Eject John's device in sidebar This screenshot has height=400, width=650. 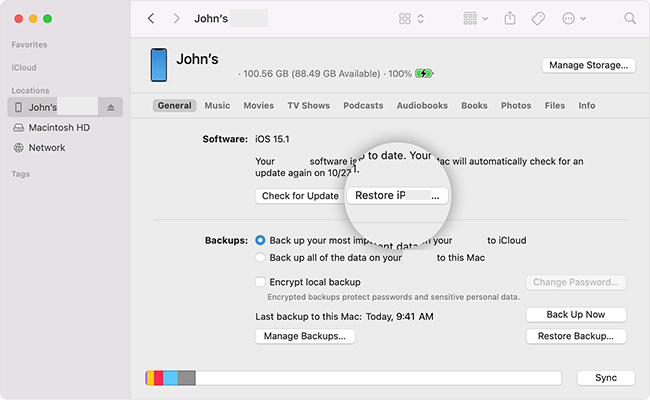click(x=111, y=107)
